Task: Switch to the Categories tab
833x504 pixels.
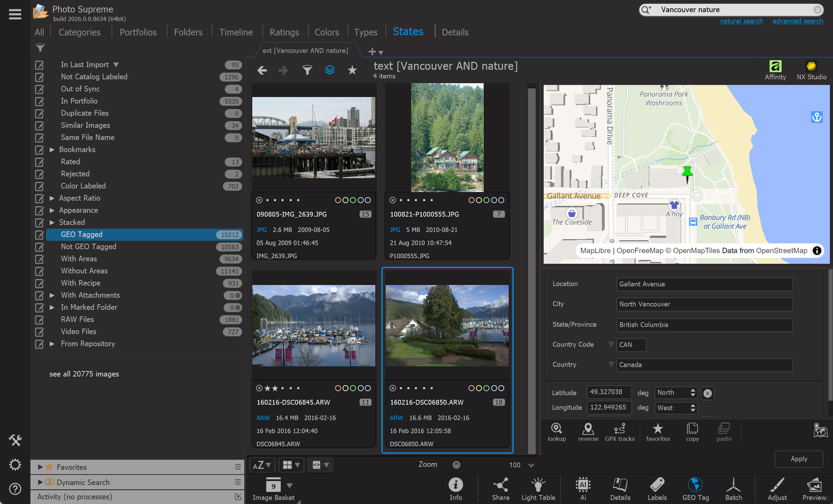Action: [80, 32]
